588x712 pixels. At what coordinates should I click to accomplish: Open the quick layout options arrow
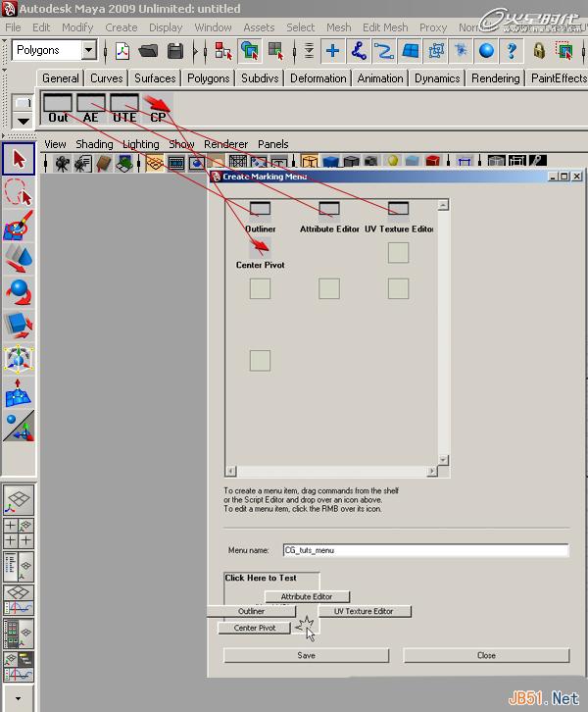coord(19,698)
